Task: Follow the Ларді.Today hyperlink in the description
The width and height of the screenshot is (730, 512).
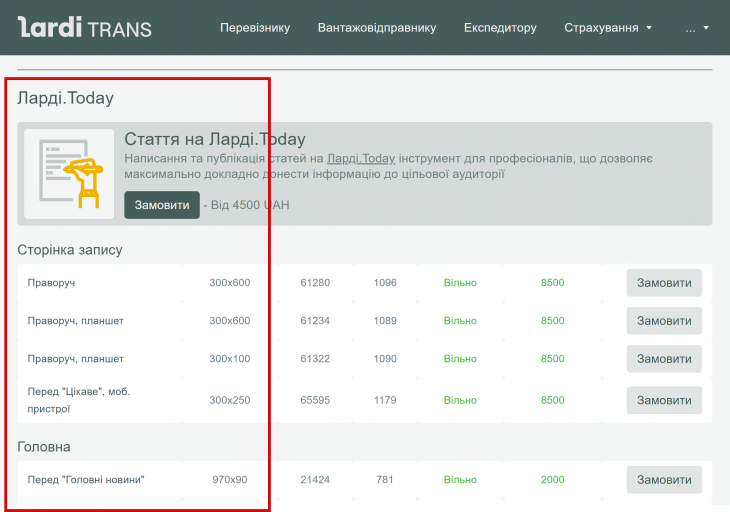Action: pyautogui.click(x=361, y=158)
